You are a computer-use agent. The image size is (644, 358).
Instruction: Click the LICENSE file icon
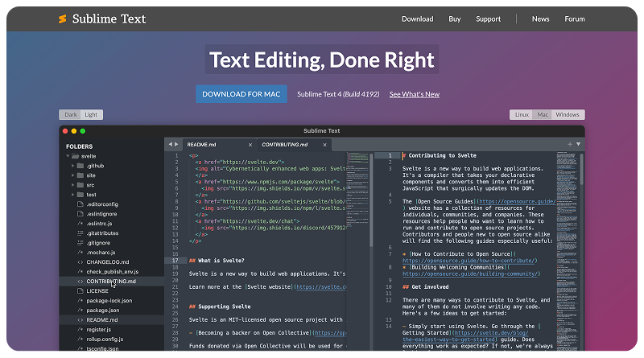80,290
